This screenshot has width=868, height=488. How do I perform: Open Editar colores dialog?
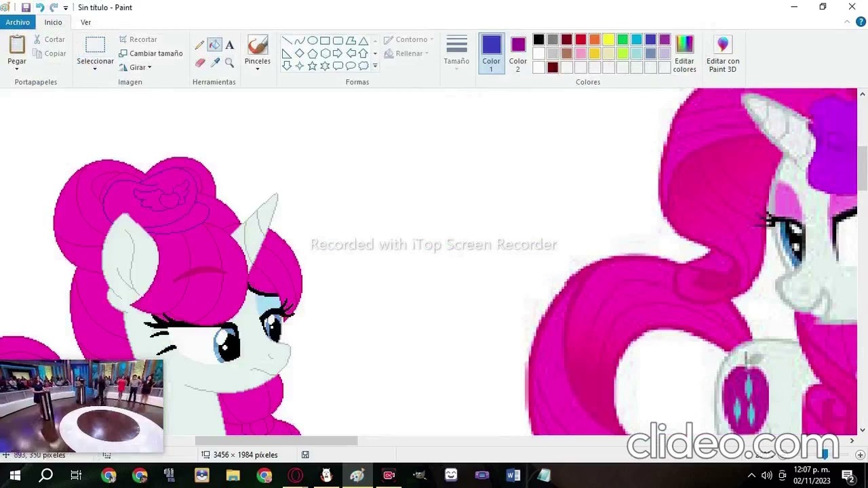click(685, 54)
